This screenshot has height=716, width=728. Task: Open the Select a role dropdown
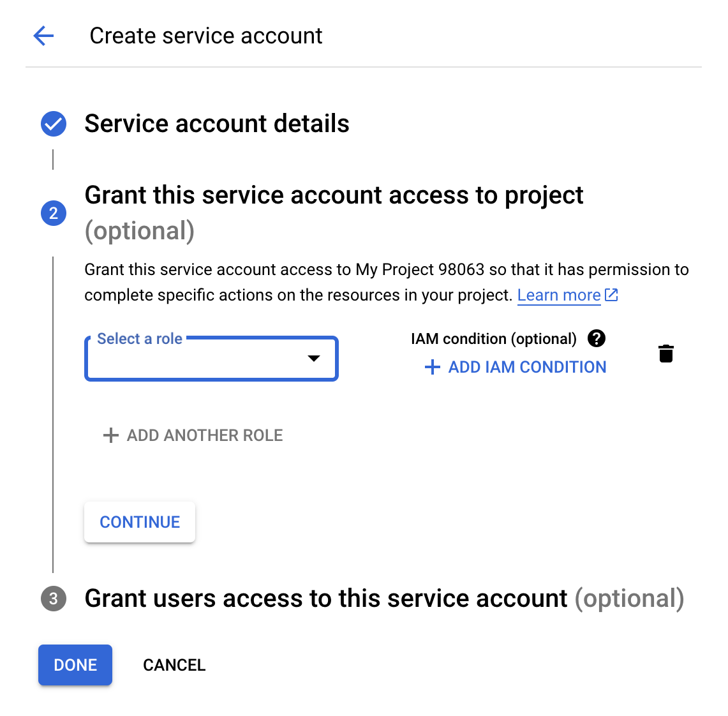211,359
